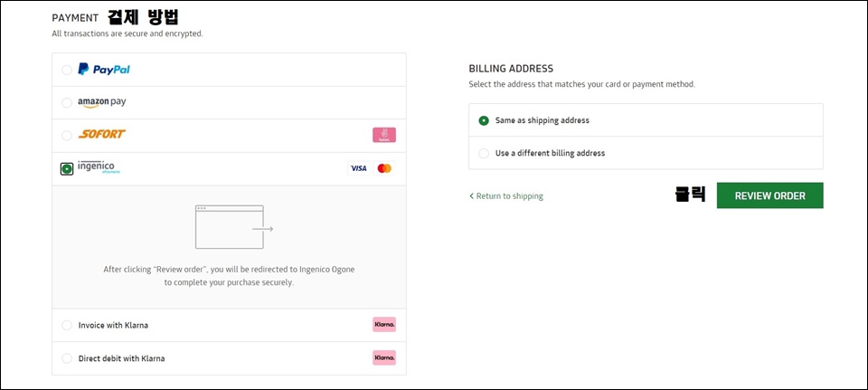868x390 pixels.
Task: Click the PayPal logo
Action: click(x=104, y=70)
